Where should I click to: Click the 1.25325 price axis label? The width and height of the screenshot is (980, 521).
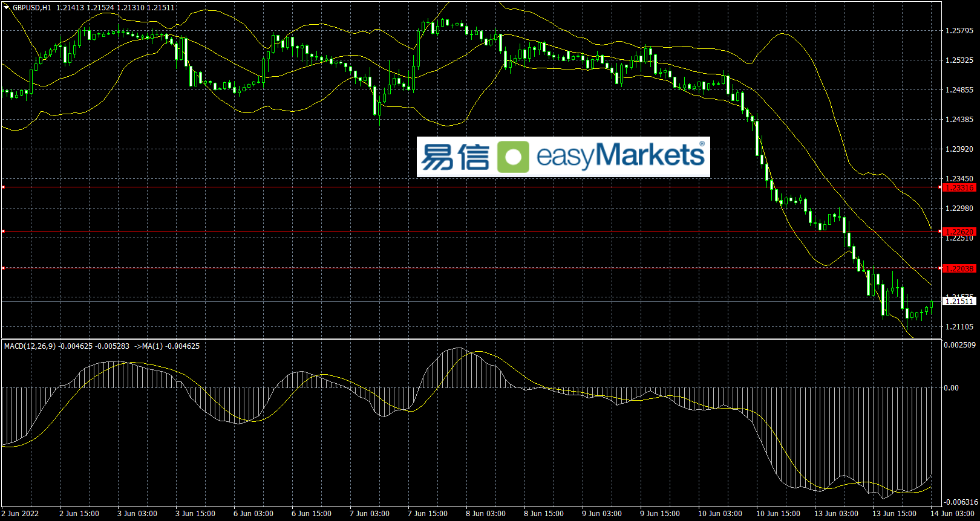tap(959, 60)
